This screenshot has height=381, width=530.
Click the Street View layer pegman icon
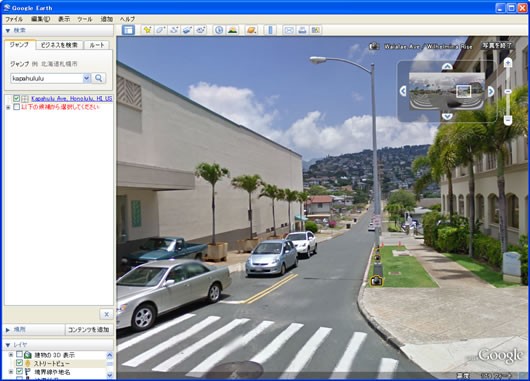[28, 363]
